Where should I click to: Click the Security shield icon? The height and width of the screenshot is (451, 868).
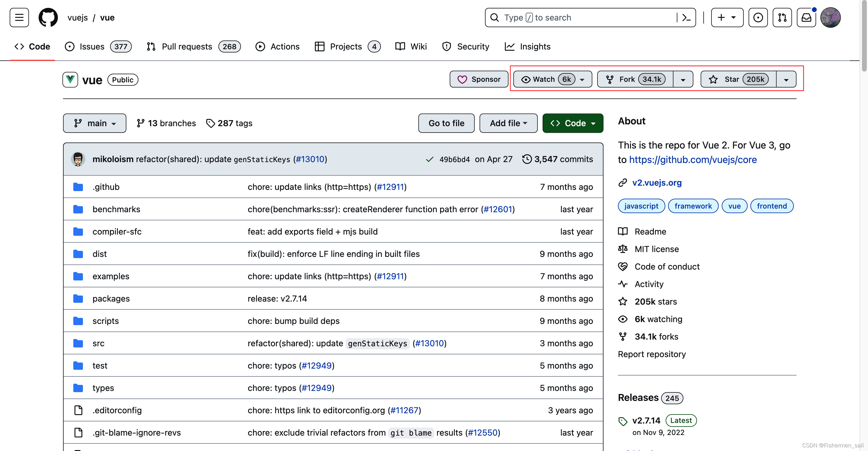447,46
